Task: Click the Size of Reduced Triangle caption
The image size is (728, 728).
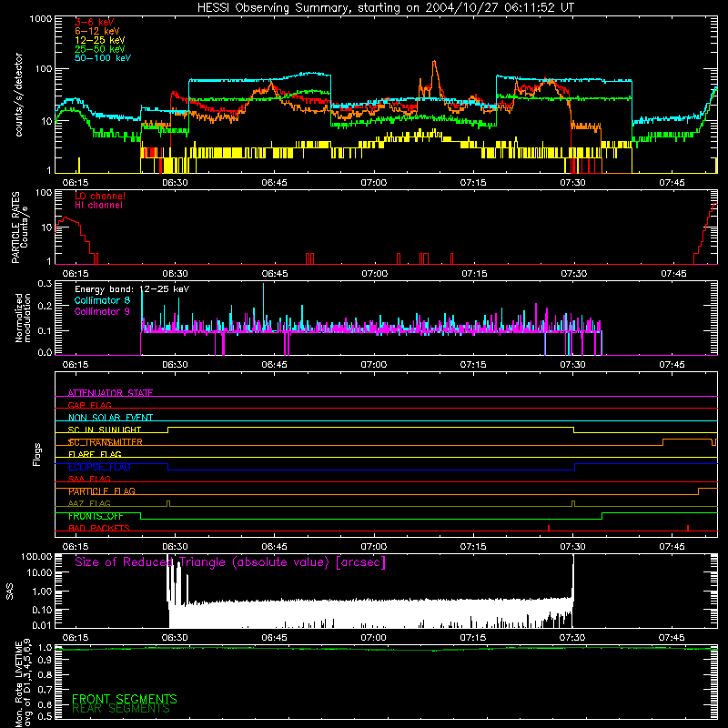Action: [x=230, y=562]
